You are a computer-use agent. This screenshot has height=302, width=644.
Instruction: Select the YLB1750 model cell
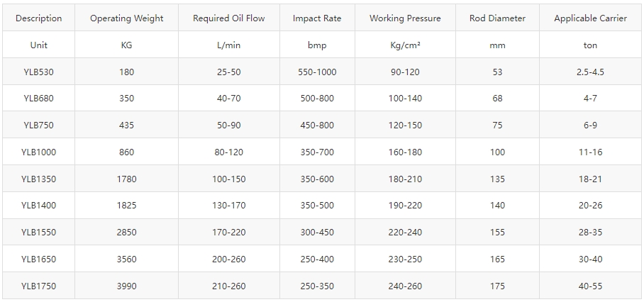(38, 286)
